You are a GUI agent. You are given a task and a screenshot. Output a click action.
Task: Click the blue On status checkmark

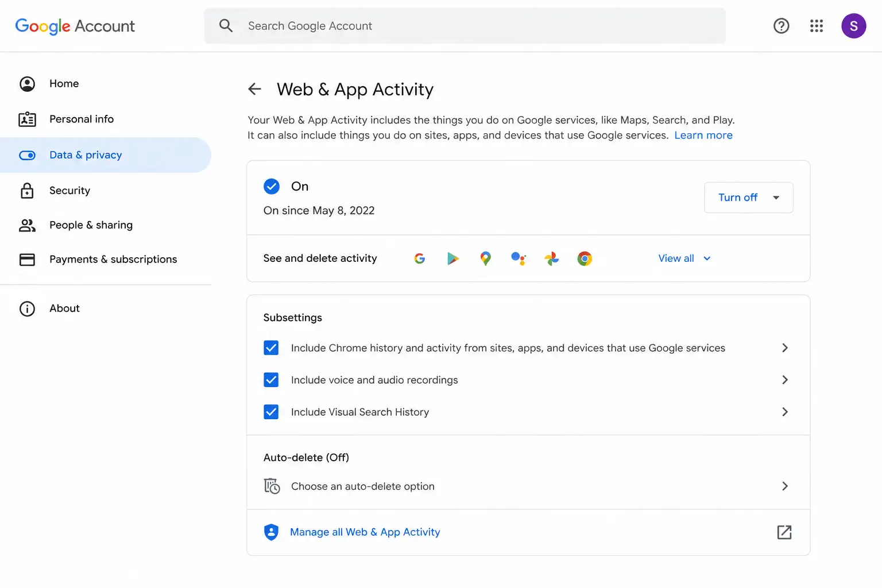pyautogui.click(x=272, y=186)
